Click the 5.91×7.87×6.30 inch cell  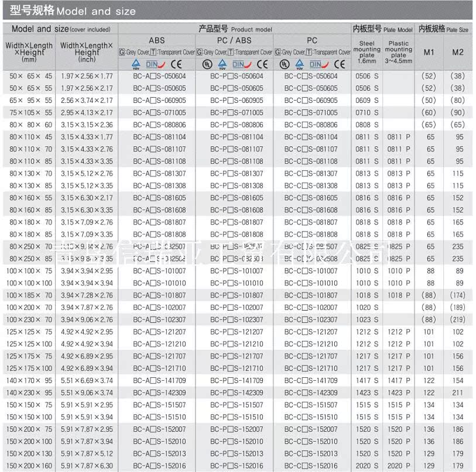87,466
